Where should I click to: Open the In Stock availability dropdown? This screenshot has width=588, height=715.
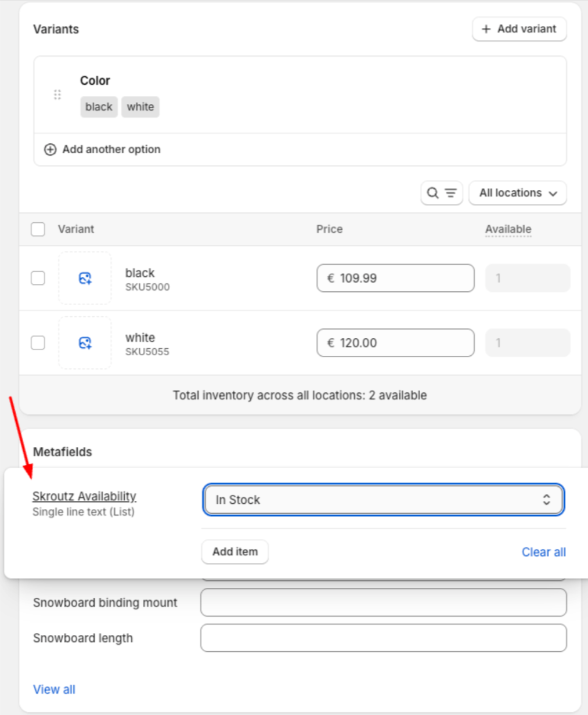(383, 500)
